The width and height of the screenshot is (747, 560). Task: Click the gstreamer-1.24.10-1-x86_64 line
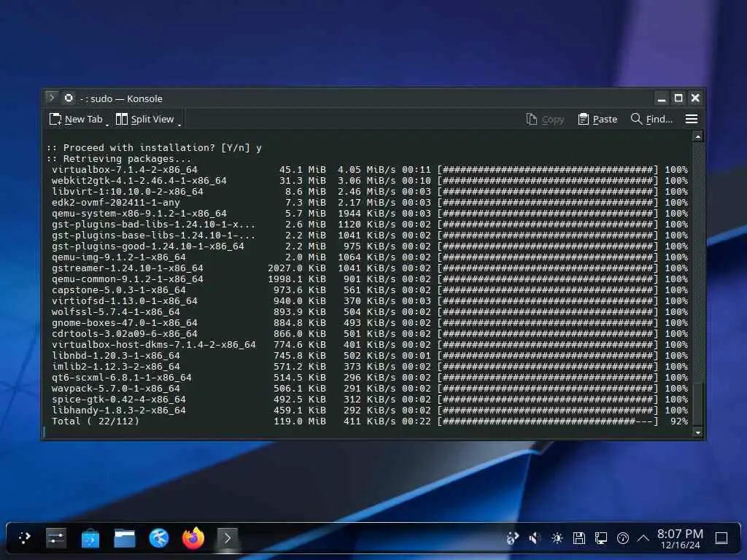click(369, 268)
